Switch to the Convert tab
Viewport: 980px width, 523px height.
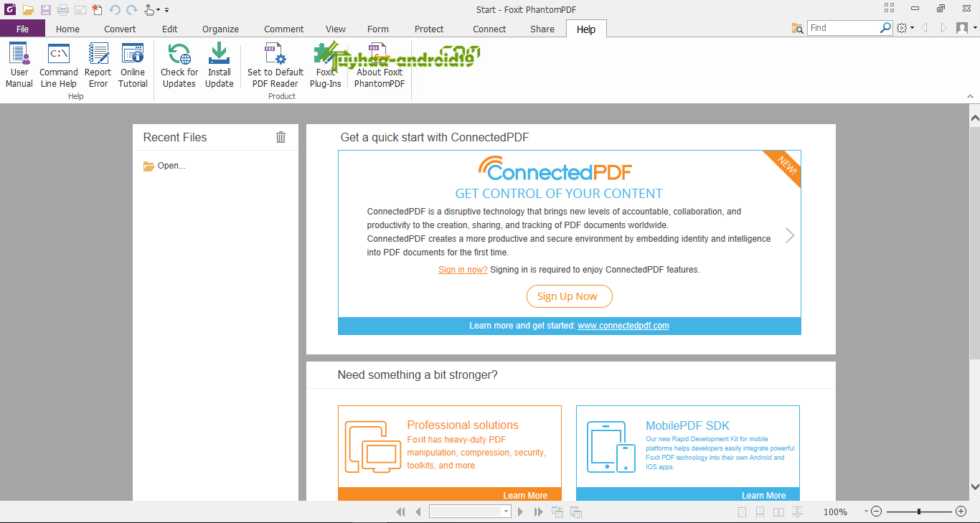(x=120, y=29)
